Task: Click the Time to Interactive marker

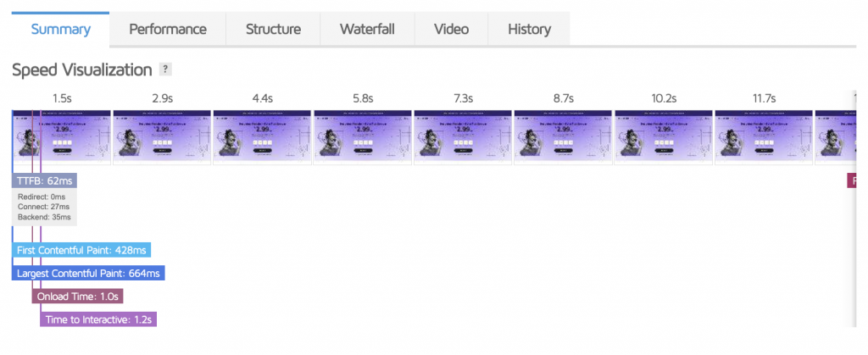Action: pos(98,319)
